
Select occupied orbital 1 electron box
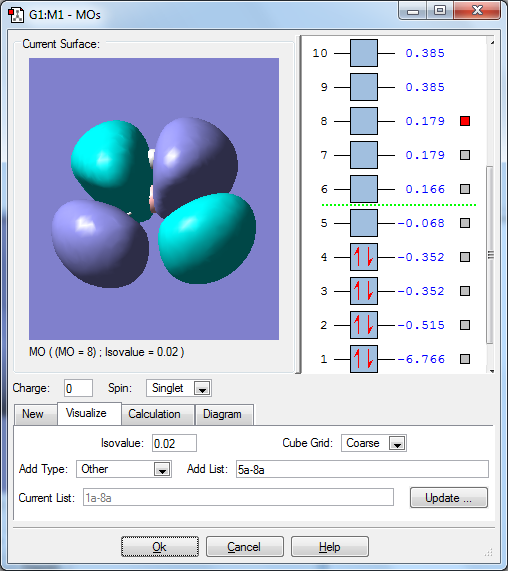click(x=364, y=359)
